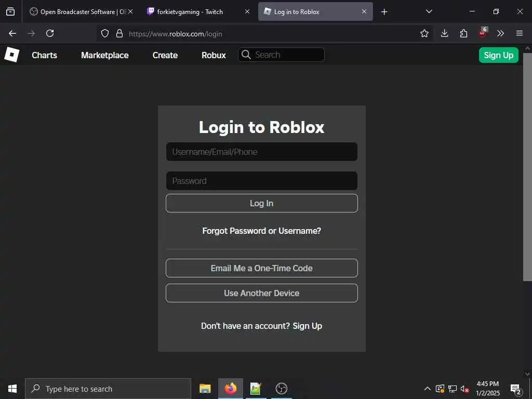This screenshot has width=532, height=399.
Task: Open Marketplace in the Roblox navbar
Action: pos(105,55)
